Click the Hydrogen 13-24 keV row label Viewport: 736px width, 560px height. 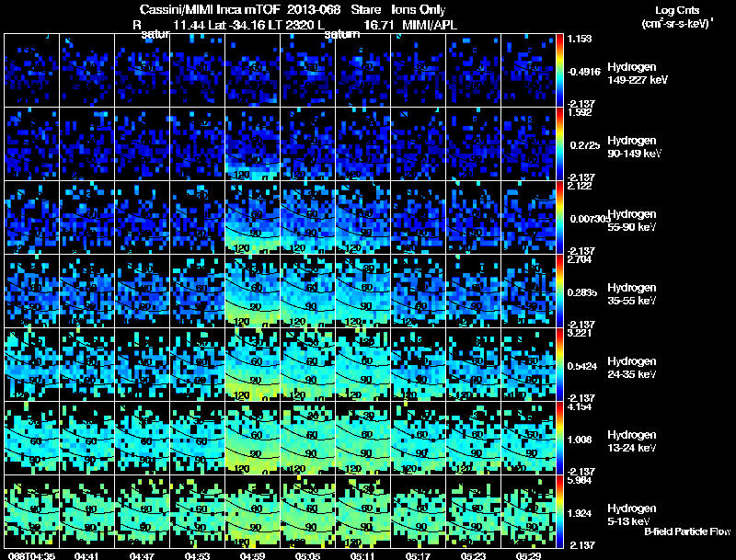[632, 441]
